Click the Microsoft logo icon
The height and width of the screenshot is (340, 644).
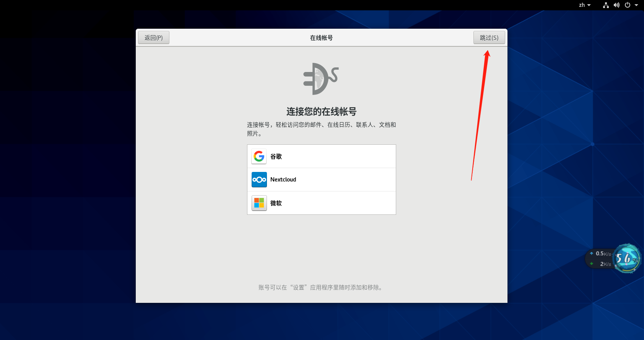pos(259,203)
